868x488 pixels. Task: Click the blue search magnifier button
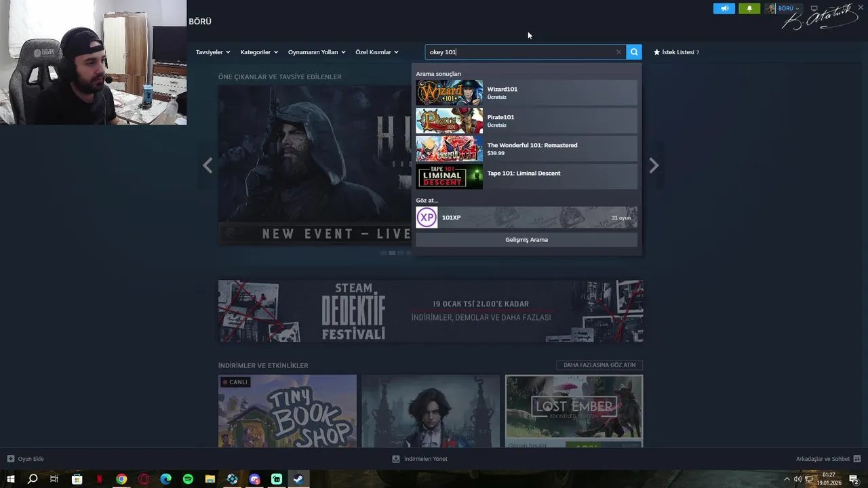click(x=634, y=52)
